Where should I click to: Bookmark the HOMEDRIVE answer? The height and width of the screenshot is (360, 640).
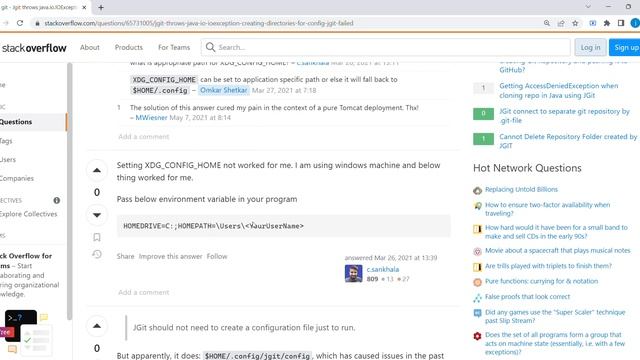(x=97, y=237)
